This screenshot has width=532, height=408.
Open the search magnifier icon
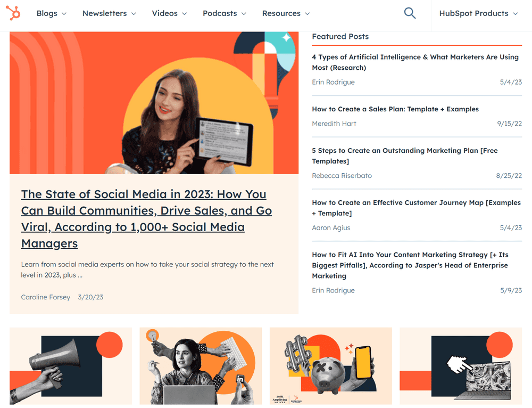(410, 13)
